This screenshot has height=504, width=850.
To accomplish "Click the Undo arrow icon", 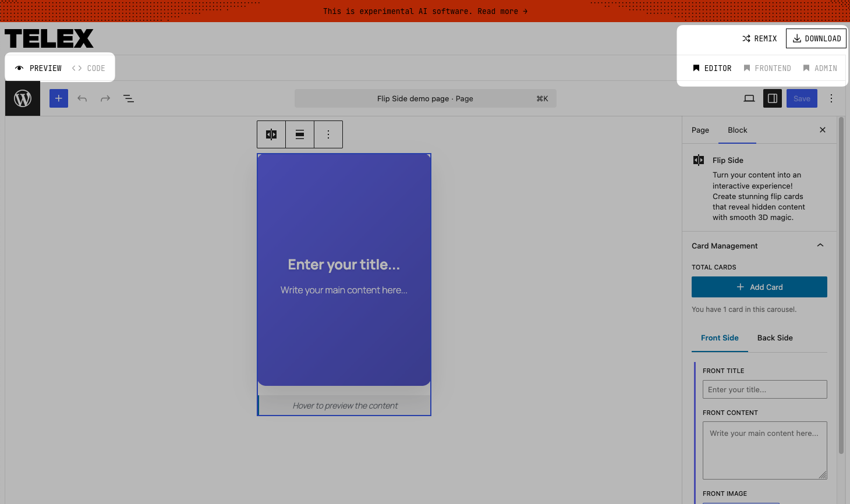I will [82, 98].
